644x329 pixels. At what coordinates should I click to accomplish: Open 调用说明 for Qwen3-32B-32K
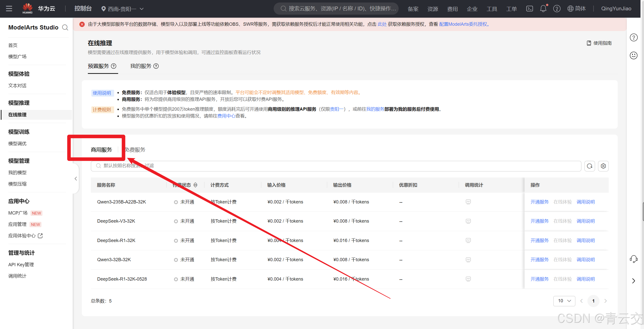click(x=585, y=260)
